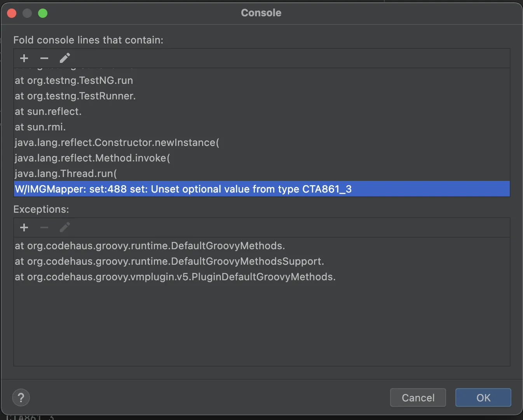Select 'at org.testng.TestRunner.' entry

tap(75, 96)
